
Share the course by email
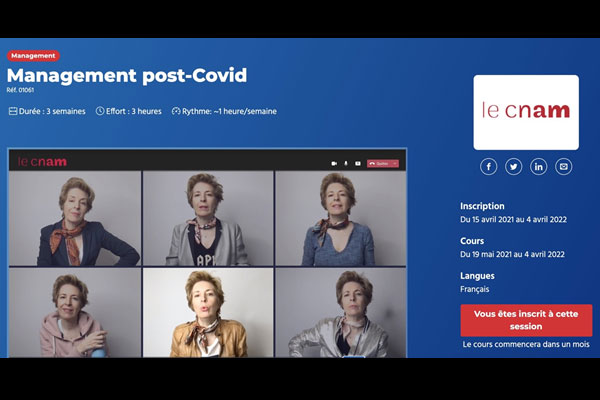point(564,167)
